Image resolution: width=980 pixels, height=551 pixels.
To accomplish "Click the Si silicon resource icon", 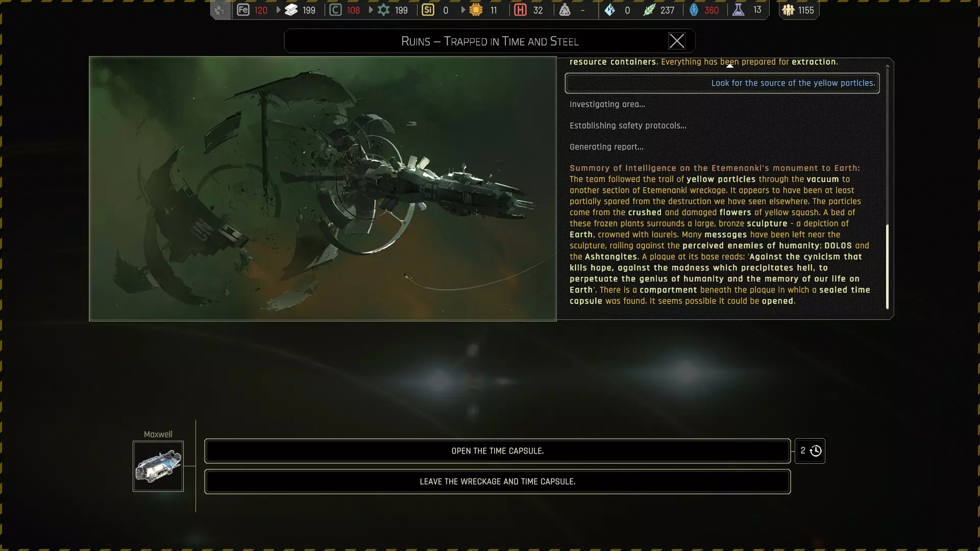I will (428, 10).
